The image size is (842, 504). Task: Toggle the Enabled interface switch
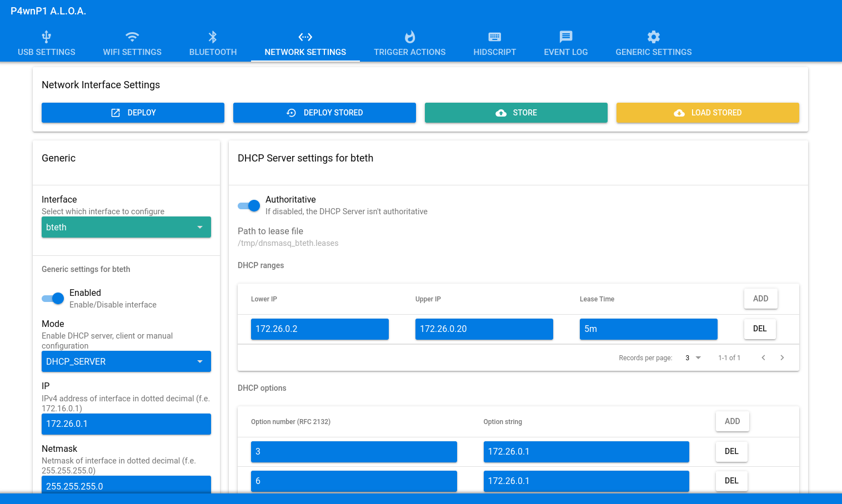coord(53,299)
